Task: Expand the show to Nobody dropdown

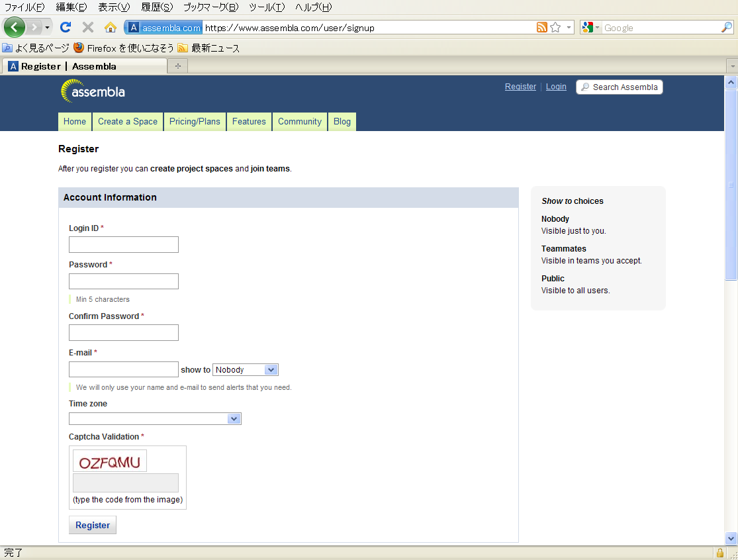Action: point(245,370)
